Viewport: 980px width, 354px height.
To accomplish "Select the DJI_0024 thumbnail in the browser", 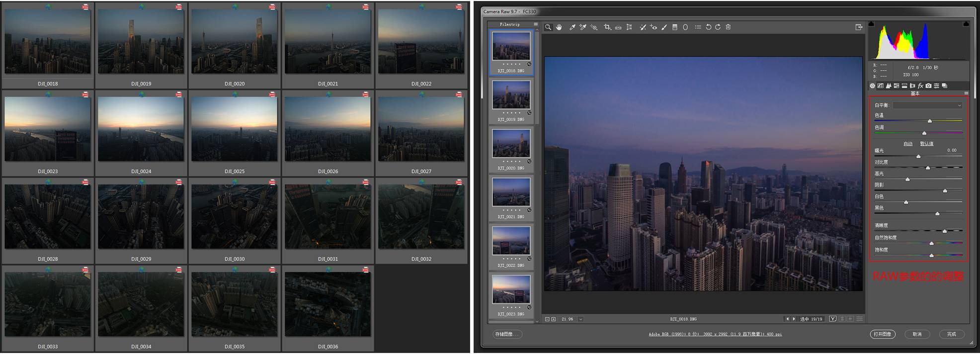I will pyautogui.click(x=141, y=129).
